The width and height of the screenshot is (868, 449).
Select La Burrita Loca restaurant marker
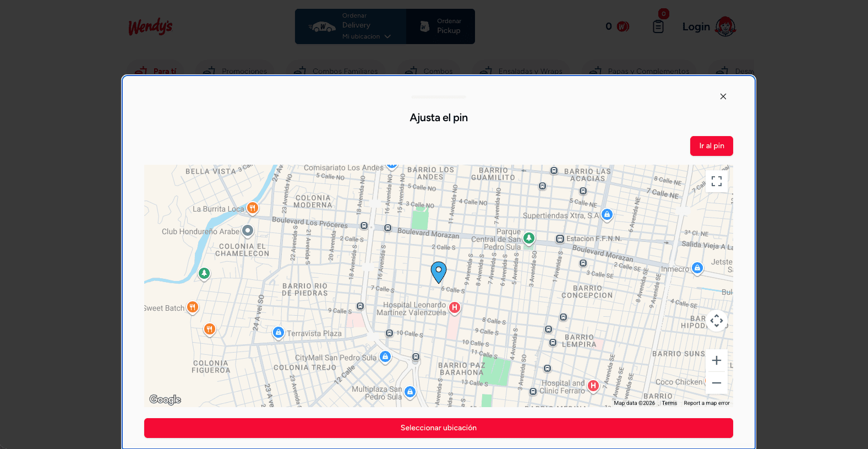coord(252,208)
